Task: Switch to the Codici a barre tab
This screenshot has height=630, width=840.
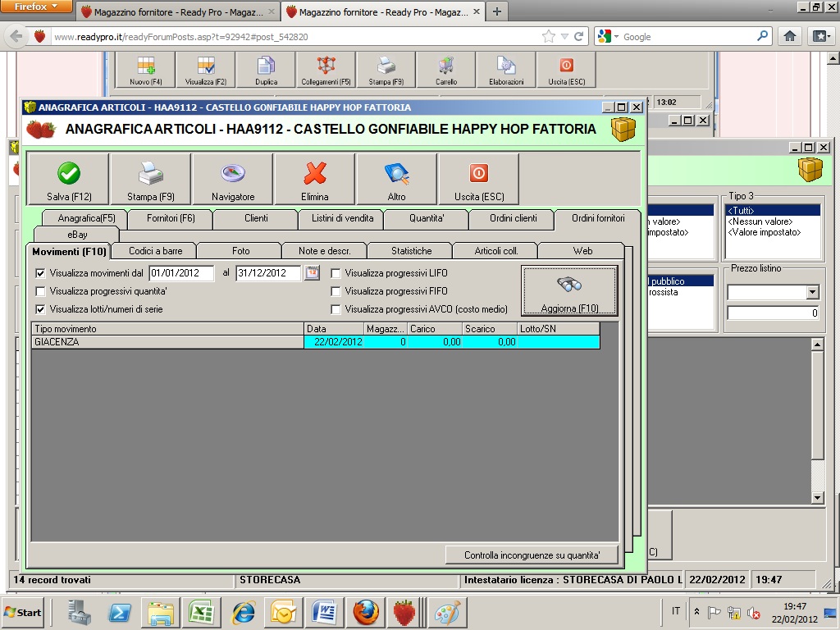Action: [x=155, y=251]
